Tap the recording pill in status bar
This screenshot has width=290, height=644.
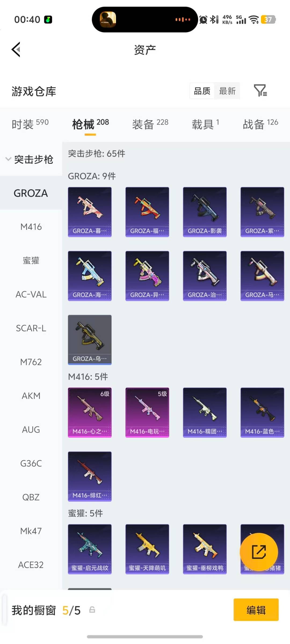[145, 20]
